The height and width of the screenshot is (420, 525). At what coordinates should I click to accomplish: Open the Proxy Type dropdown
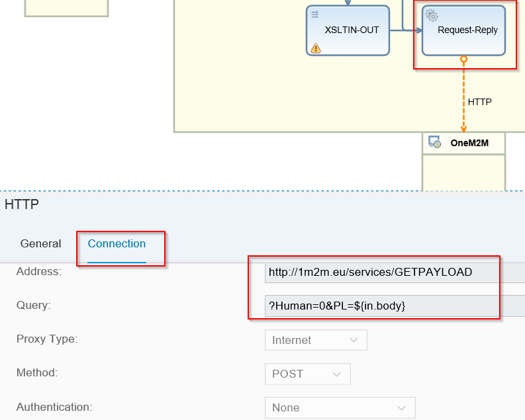click(316, 340)
